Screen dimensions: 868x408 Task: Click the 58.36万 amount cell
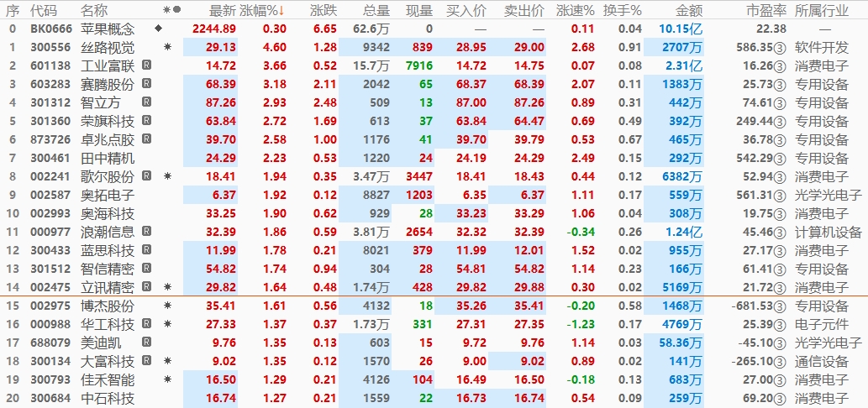[x=681, y=343]
